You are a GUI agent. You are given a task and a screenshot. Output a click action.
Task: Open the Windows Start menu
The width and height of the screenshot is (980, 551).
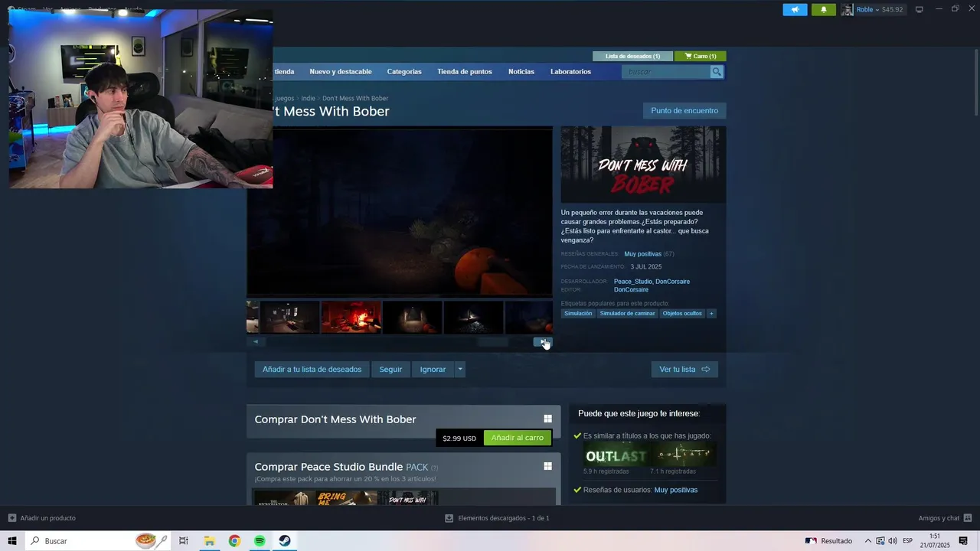tap(12, 541)
